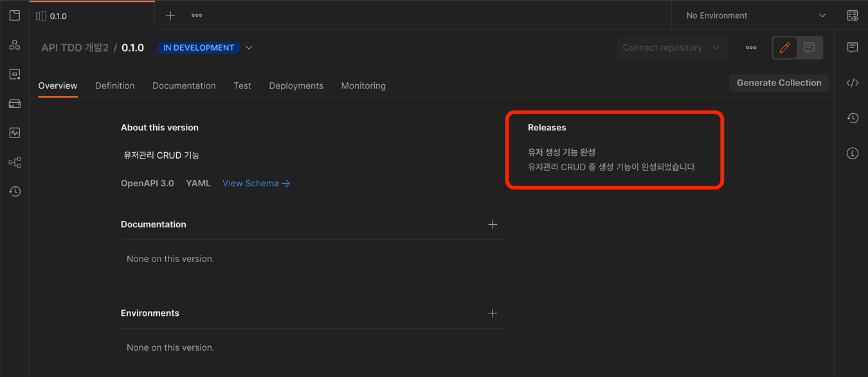Open the IN DEVELOPMENT status dropdown
Image resolution: width=868 pixels, height=377 pixels.
click(205, 48)
